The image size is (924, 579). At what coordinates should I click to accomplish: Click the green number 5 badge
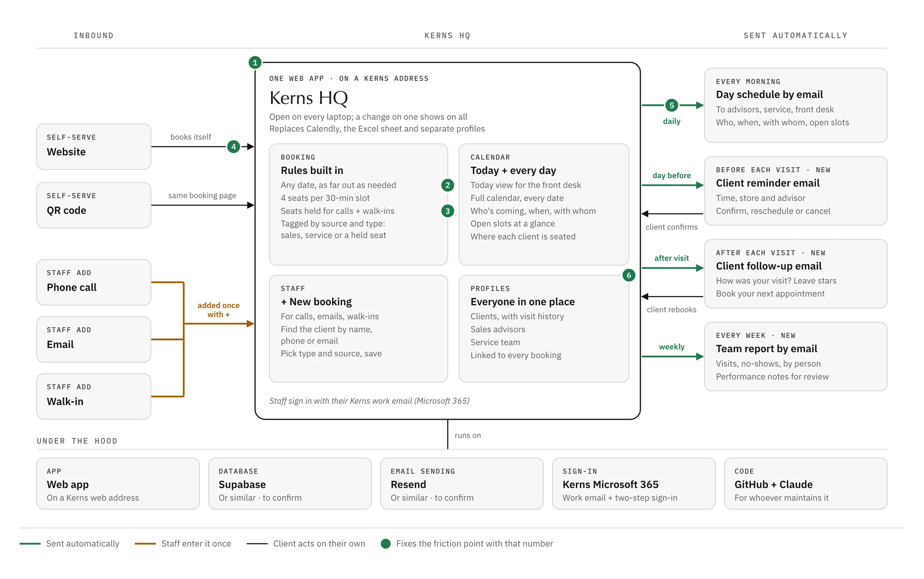point(672,105)
